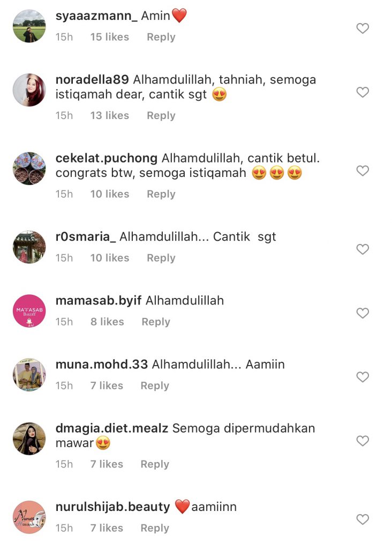
Task: View the 13 likes on noradella89's comment
Action: [x=109, y=116]
